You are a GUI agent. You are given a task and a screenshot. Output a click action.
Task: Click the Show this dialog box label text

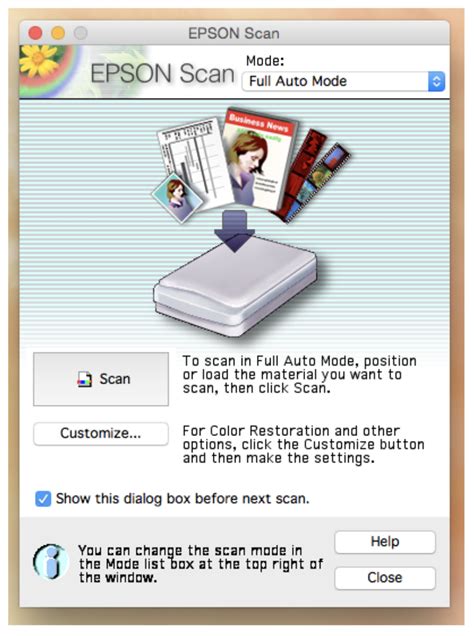pos(182,498)
